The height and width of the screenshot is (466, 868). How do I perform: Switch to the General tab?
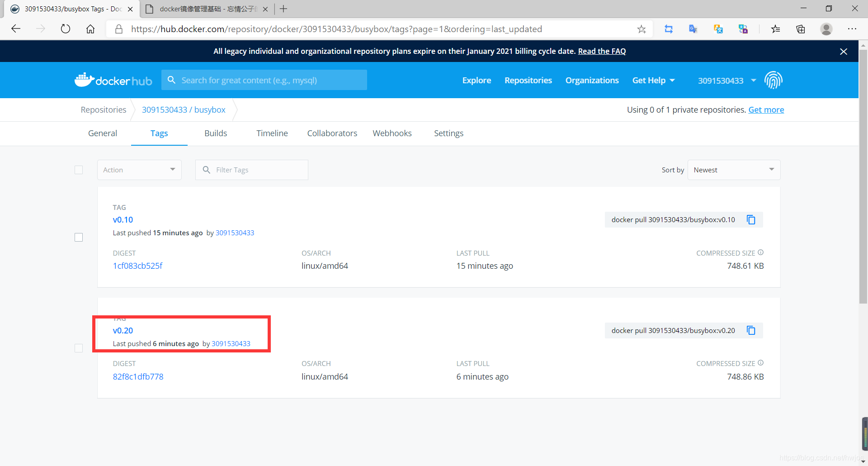point(103,133)
